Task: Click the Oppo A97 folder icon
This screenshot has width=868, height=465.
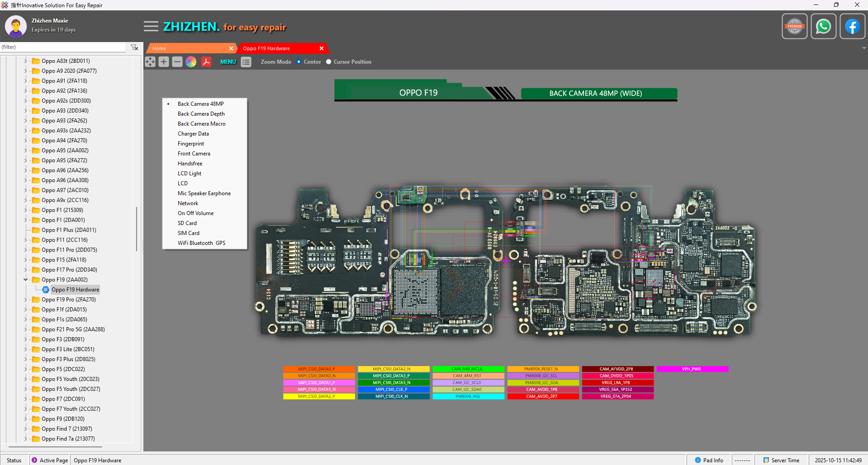Action: tap(36, 190)
